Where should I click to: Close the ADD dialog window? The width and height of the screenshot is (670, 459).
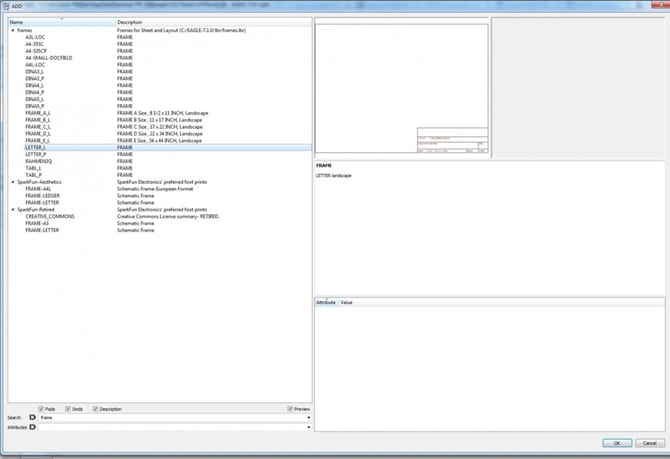[660, 5]
